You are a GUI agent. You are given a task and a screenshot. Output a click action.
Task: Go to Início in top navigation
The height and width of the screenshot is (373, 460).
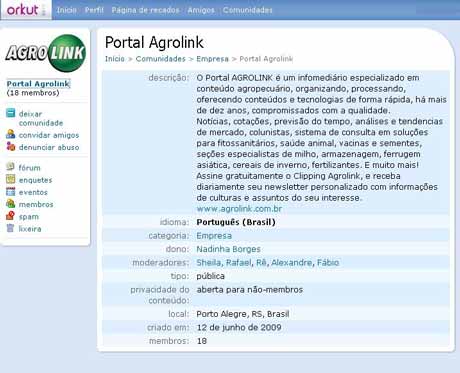(x=66, y=10)
